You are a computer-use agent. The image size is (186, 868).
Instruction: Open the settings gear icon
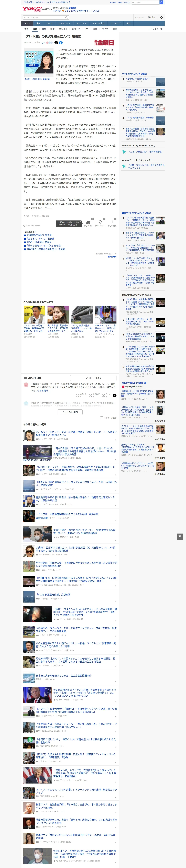click(161, 17)
